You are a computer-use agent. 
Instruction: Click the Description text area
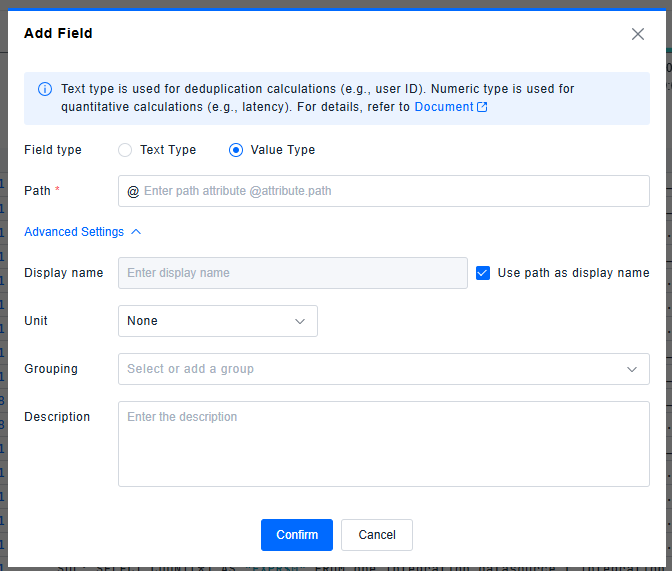383,444
